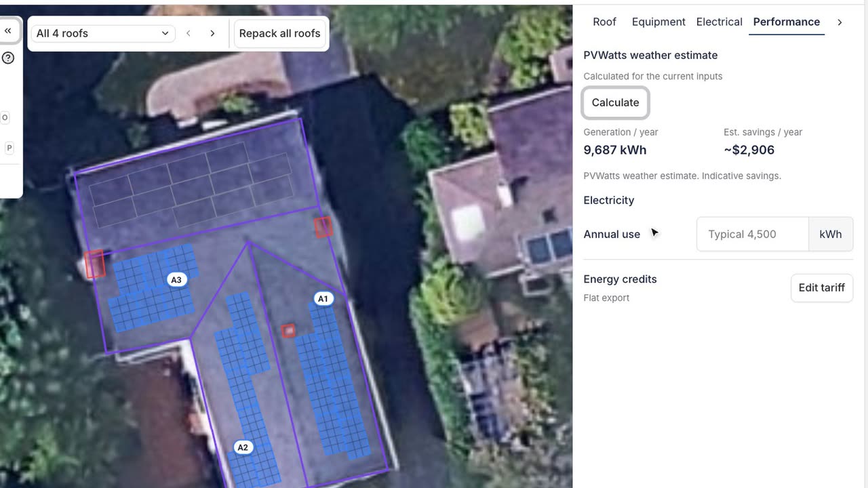Click the PVWatts weather estimate heading
The image size is (868, 488).
(650, 55)
